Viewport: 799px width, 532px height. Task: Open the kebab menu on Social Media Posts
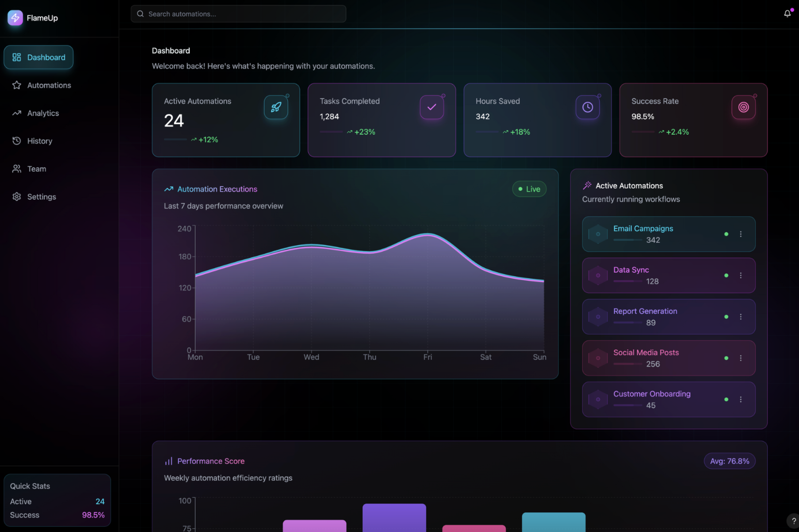tap(741, 358)
